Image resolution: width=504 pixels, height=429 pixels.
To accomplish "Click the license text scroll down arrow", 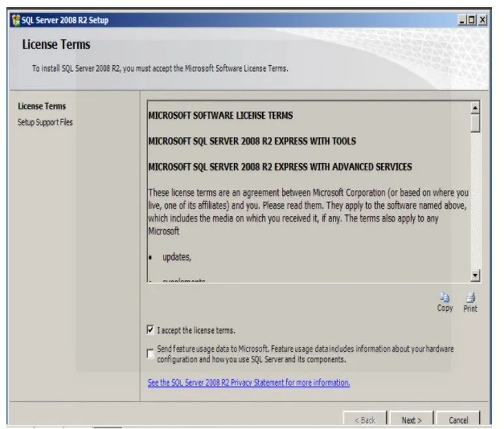I will click(x=475, y=275).
